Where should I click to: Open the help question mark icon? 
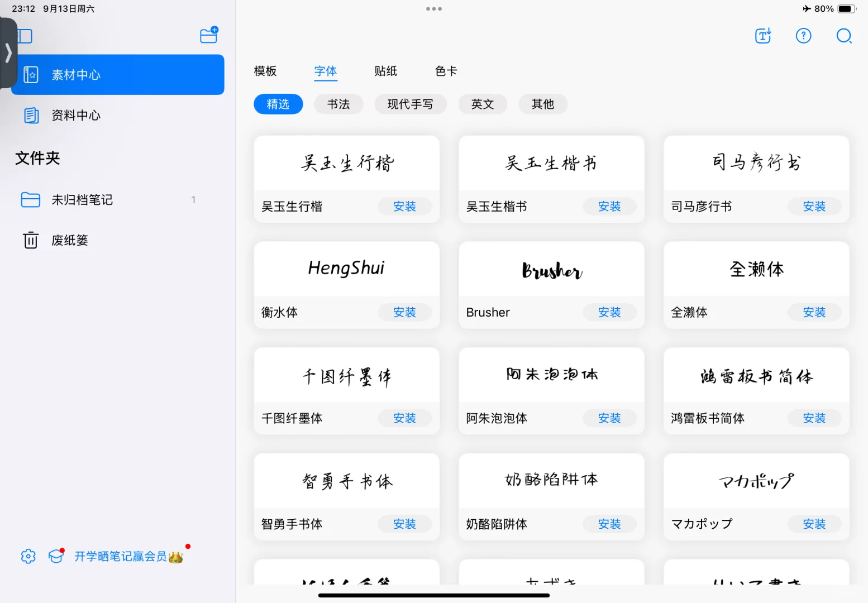[x=803, y=36]
